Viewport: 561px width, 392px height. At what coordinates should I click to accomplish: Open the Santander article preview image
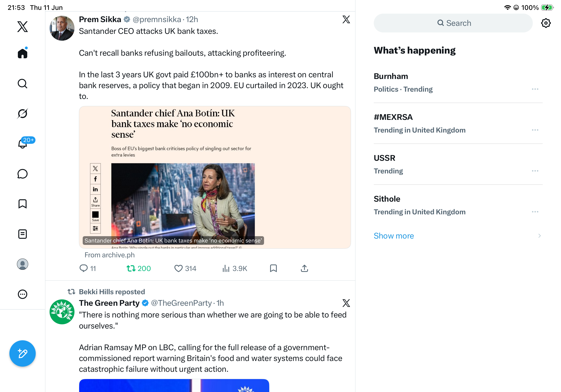pos(215,177)
